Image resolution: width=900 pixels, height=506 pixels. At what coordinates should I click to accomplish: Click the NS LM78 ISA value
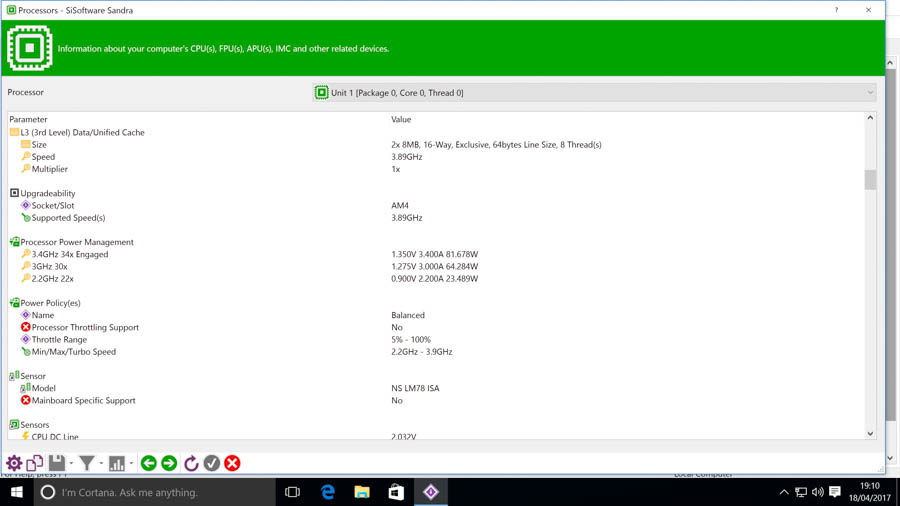(416, 388)
